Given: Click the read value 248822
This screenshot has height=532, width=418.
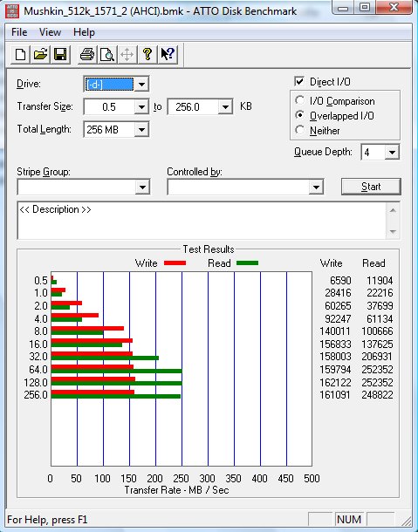Looking at the screenshot, I should point(377,395).
